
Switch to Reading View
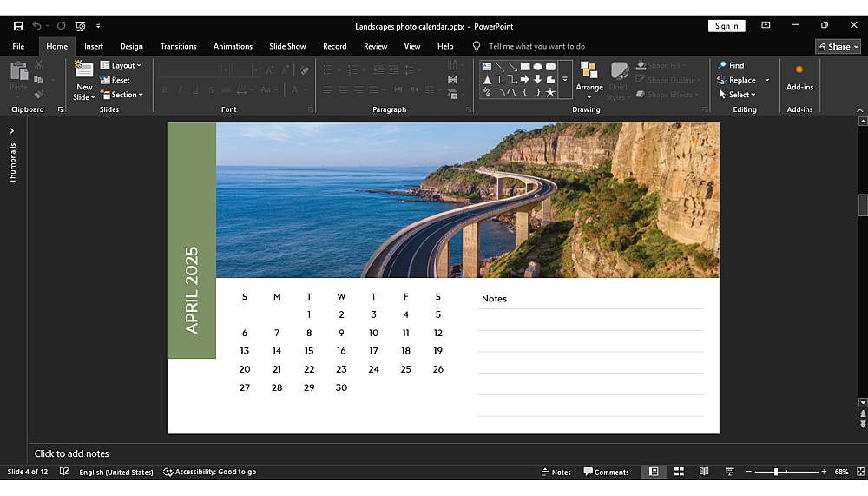tap(704, 472)
